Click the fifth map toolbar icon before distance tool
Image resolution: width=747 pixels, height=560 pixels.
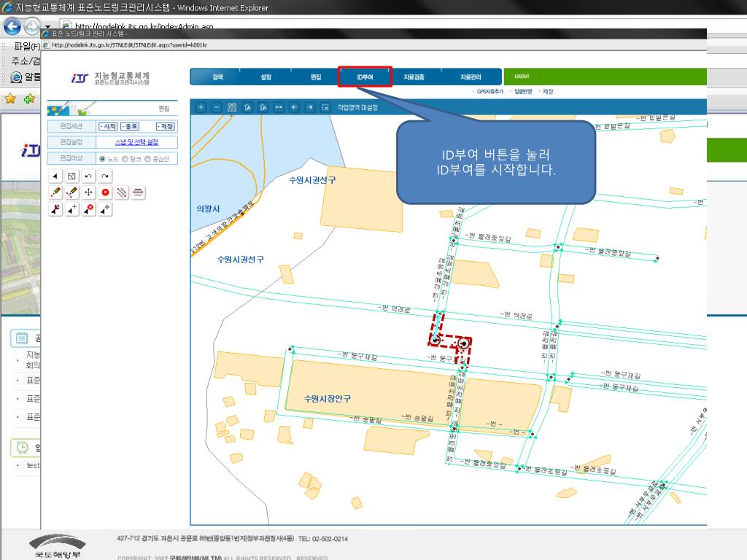tap(263, 107)
